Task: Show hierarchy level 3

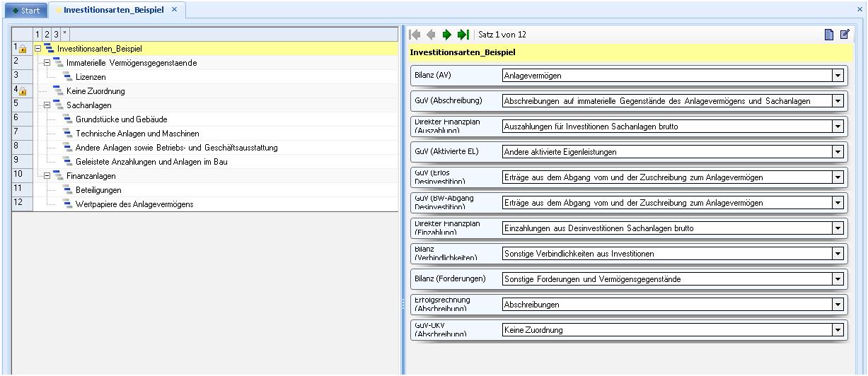Action: (56, 34)
